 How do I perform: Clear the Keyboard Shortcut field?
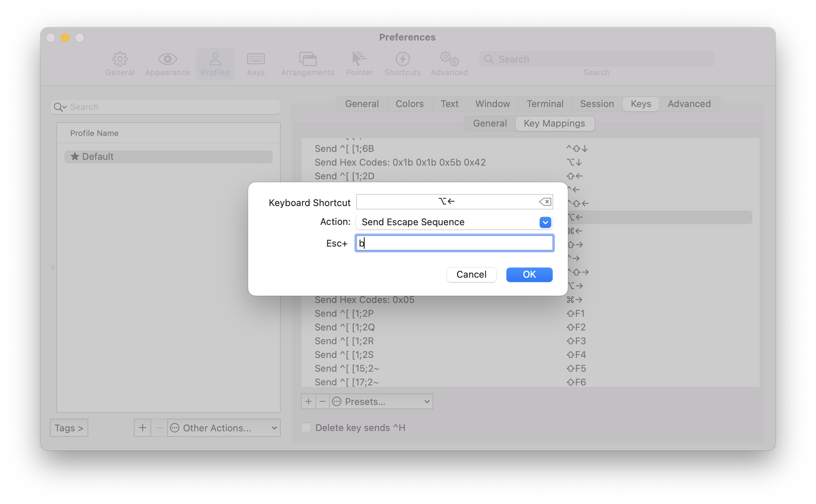click(545, 202)
